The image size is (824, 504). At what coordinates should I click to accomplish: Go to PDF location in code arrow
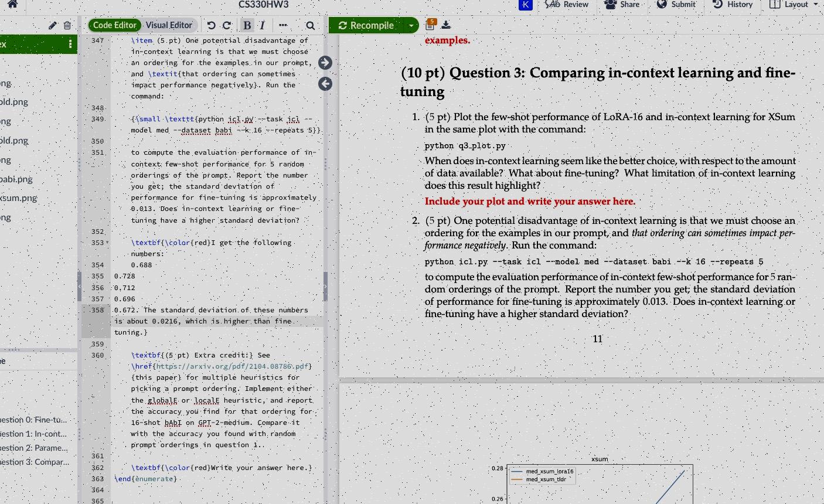[325, 84]
